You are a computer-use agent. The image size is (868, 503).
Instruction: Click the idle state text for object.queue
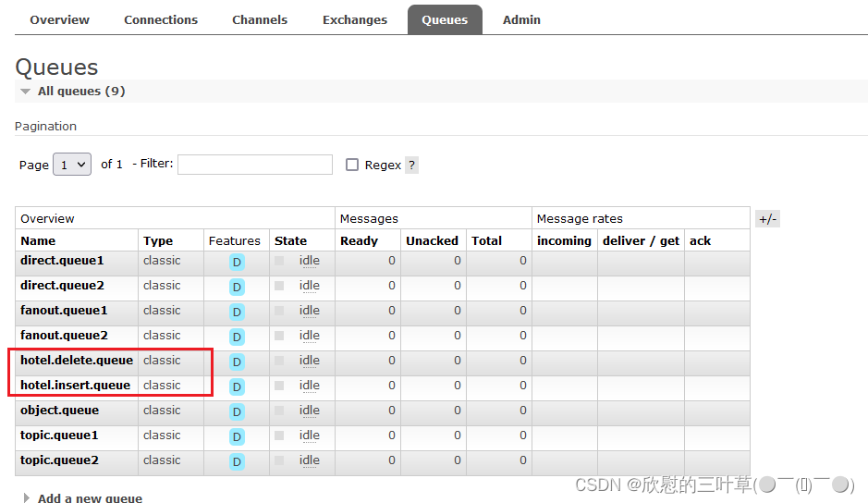tap(310, 410)
